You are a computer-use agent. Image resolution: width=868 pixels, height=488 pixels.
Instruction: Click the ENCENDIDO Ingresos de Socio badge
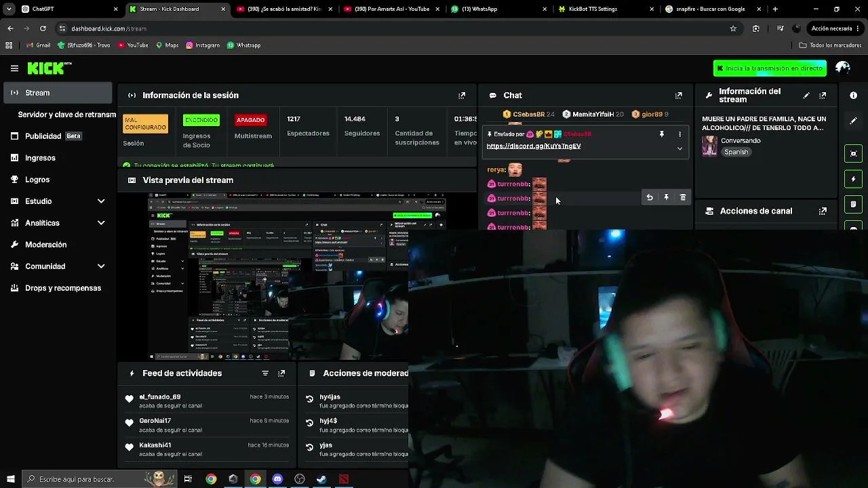pos(201,120)
